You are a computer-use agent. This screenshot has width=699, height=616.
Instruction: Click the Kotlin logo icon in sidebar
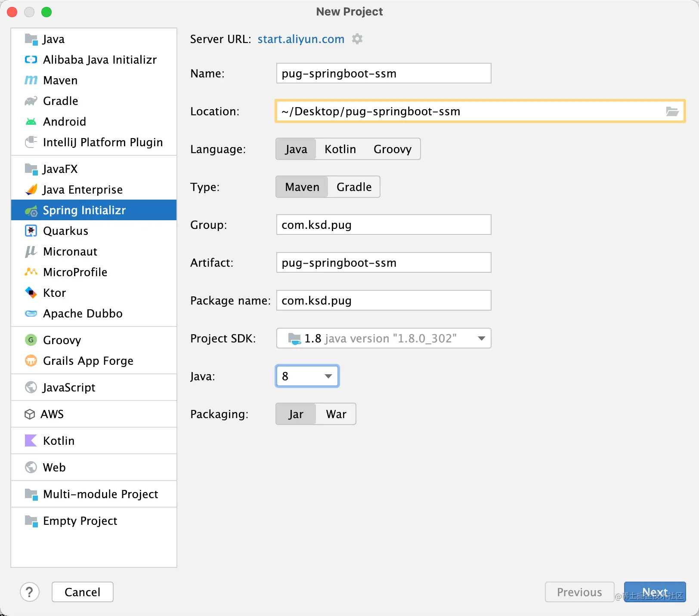[x=31, y=441]
